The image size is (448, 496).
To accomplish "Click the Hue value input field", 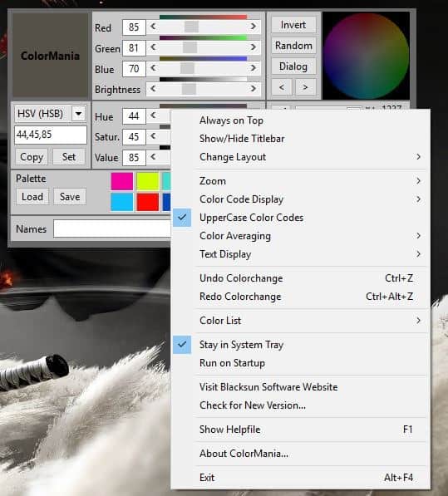I will [x=134, y=116].
